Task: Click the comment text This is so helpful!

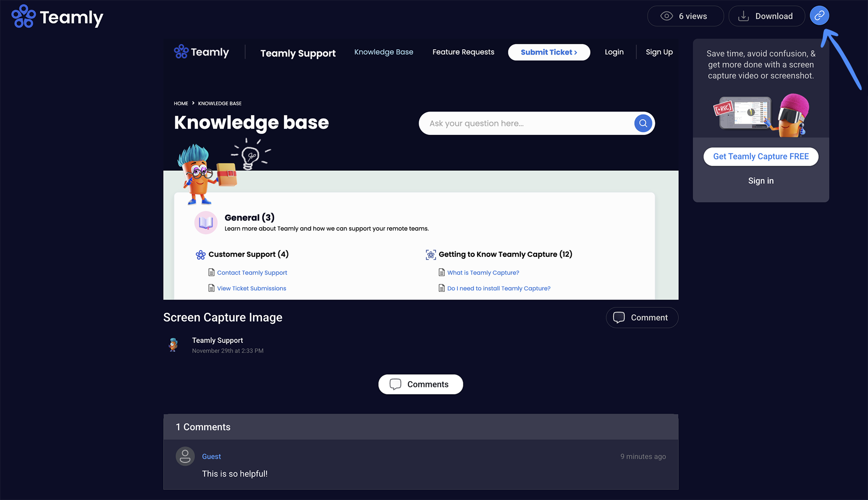Action: coord(235,474)
